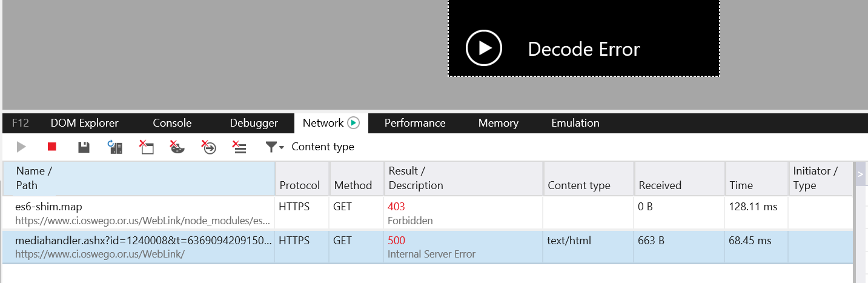Click the red stop profiling session button
Image resolution: width=868 pixels, height=283 pixels.
52,147
